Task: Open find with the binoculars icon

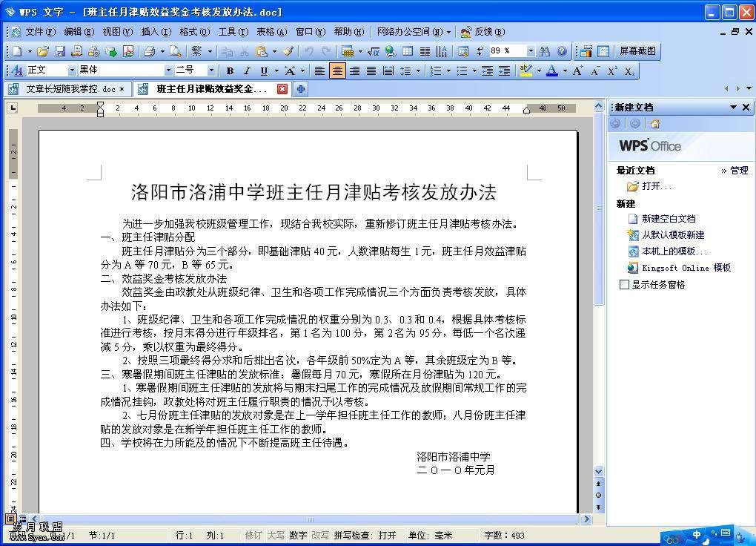Action: click(x=545, y=51)
